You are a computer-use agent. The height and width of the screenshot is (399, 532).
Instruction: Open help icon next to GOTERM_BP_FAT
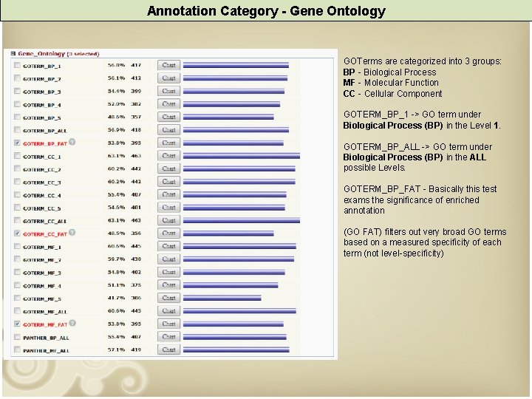coord(72,142)
